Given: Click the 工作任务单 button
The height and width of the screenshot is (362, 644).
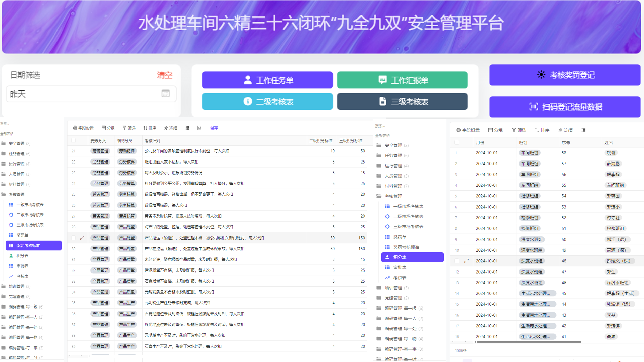Looking at the screenshot, I should 267,80.
